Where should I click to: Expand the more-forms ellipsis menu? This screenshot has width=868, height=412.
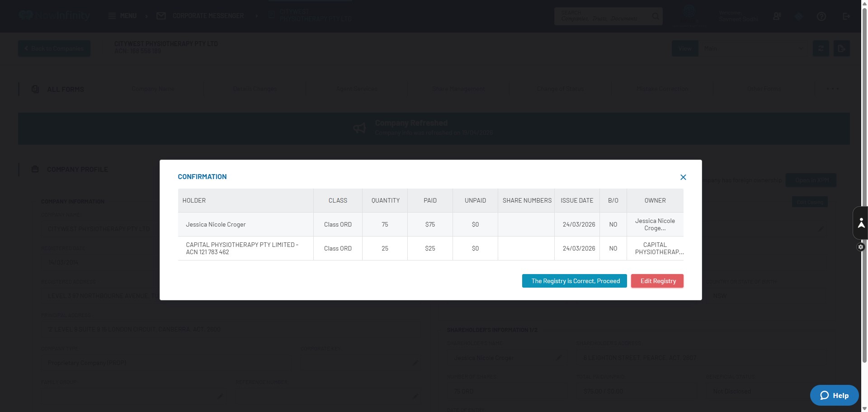coord(833,89)
